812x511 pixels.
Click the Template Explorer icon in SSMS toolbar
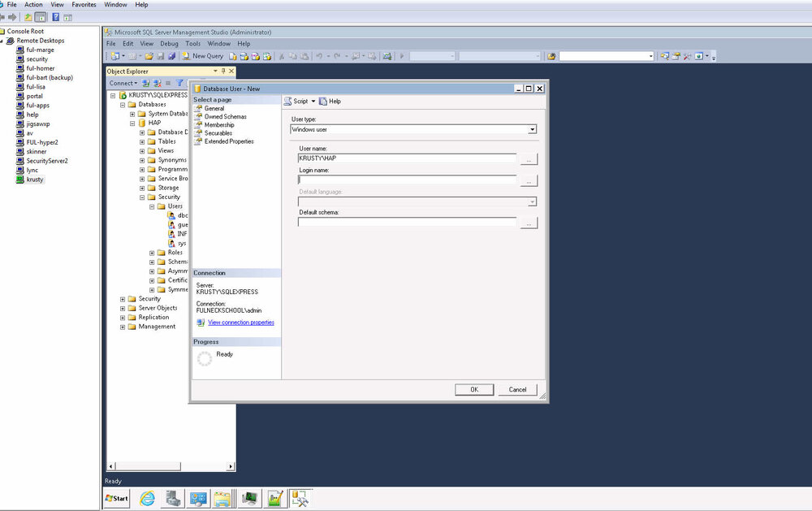pyautogui.click(x=676, y=56)
